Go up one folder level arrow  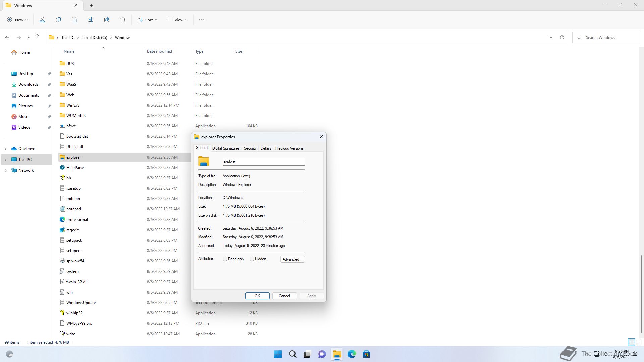37,36
